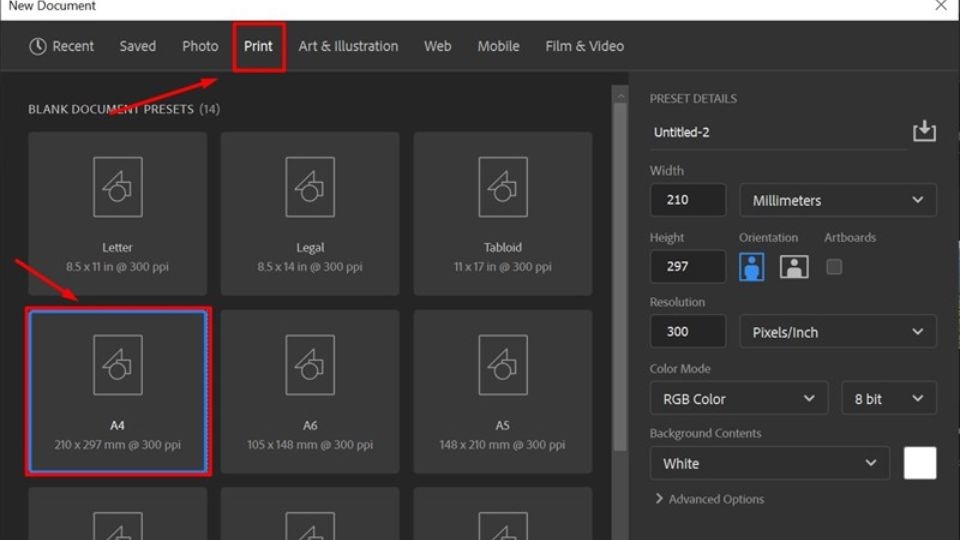This screenshot has height=540, width=960.
Task: Open the Art & Illustration tab
Action: (348, 46)
